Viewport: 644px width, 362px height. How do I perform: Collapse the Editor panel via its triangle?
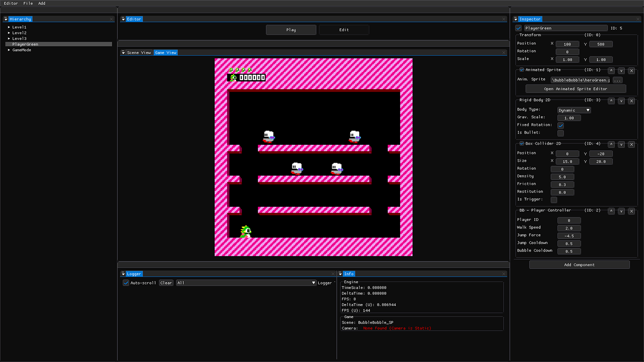coord(123,19)
